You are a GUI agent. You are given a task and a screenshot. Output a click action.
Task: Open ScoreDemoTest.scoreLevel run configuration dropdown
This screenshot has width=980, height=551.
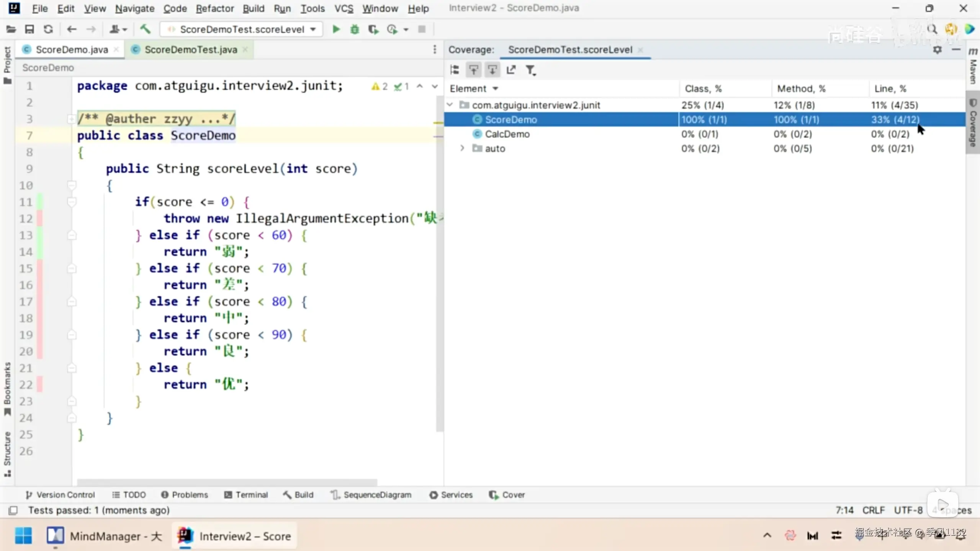tap(242, 29)
